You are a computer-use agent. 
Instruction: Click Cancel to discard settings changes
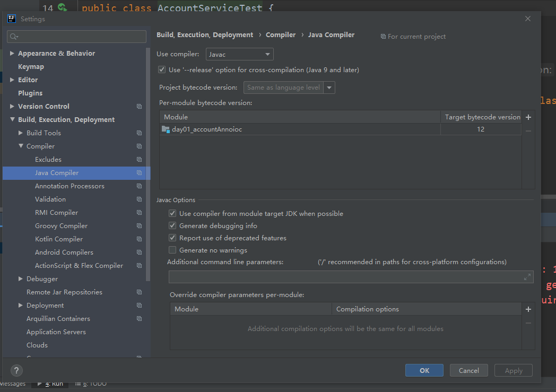[469, 370]
